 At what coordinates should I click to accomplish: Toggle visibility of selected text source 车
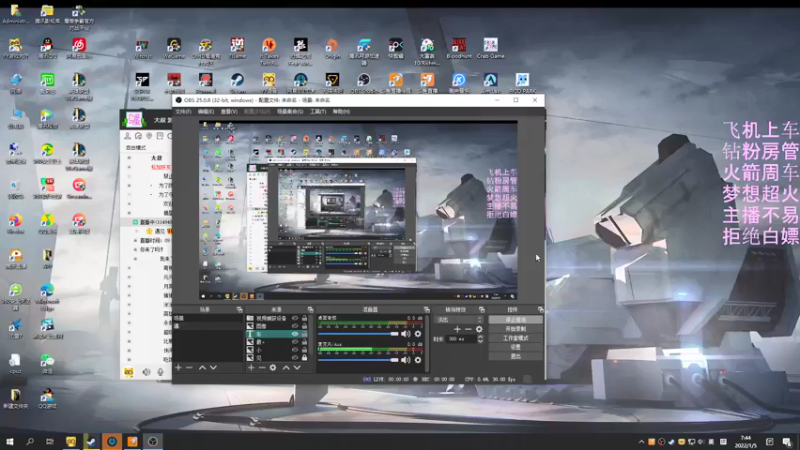point(294,334)
